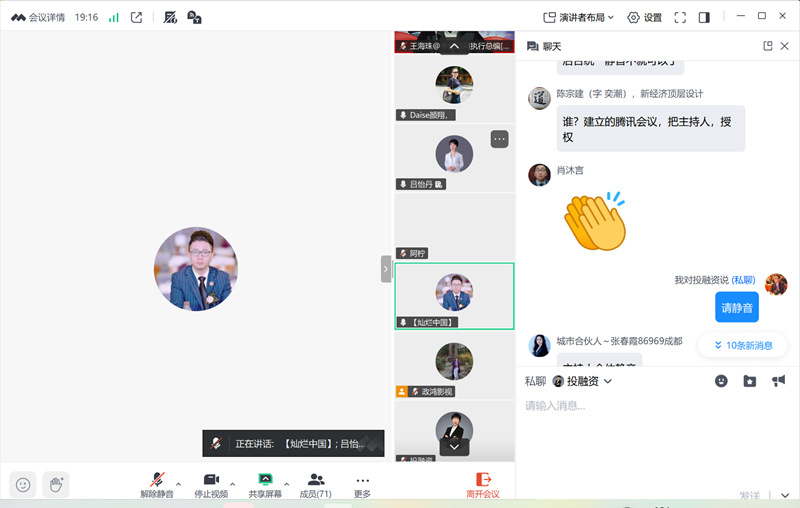Open the 更多 more options menu

click(x=362, y=484)
